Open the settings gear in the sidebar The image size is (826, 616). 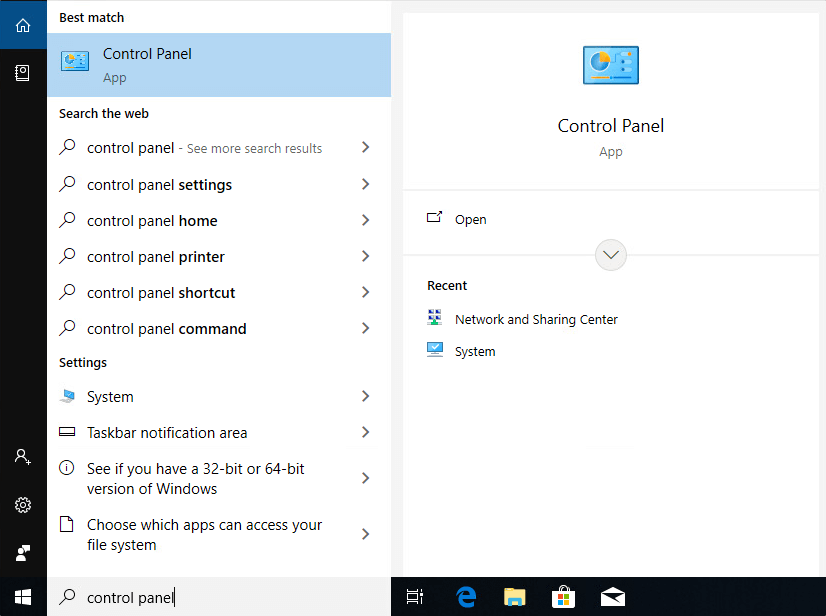click(23, 505)
